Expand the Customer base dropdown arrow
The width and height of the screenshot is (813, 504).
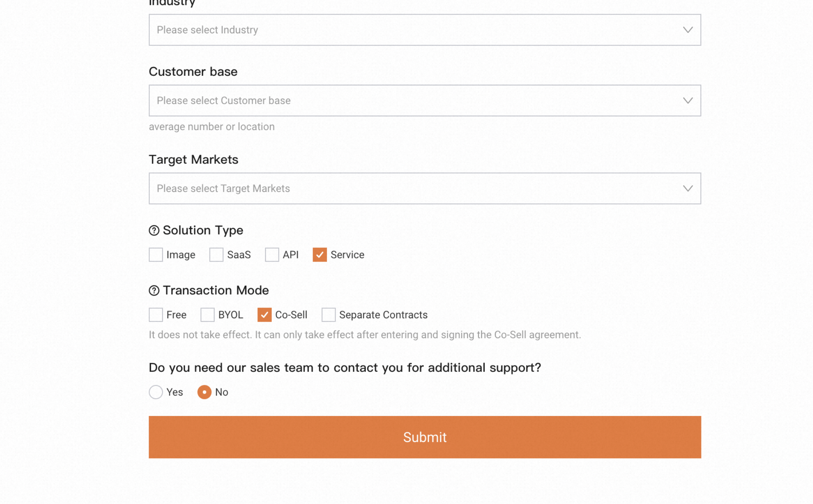click(x=688, y=100)
